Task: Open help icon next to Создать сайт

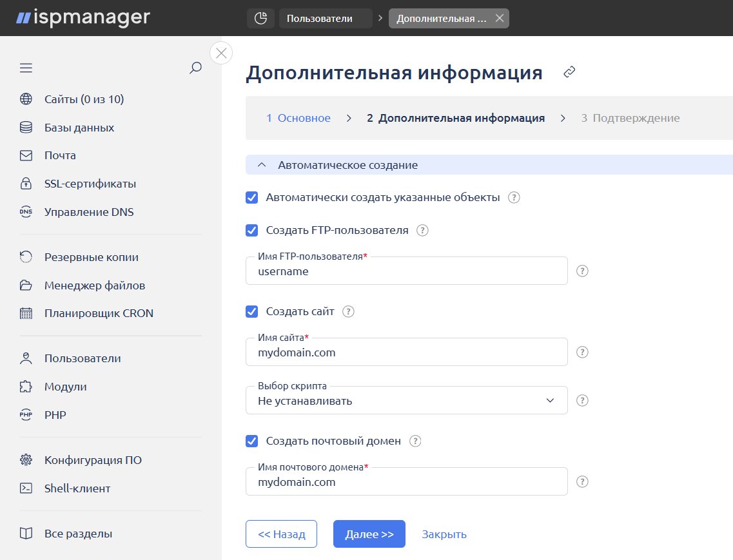Action: (348, 312)
